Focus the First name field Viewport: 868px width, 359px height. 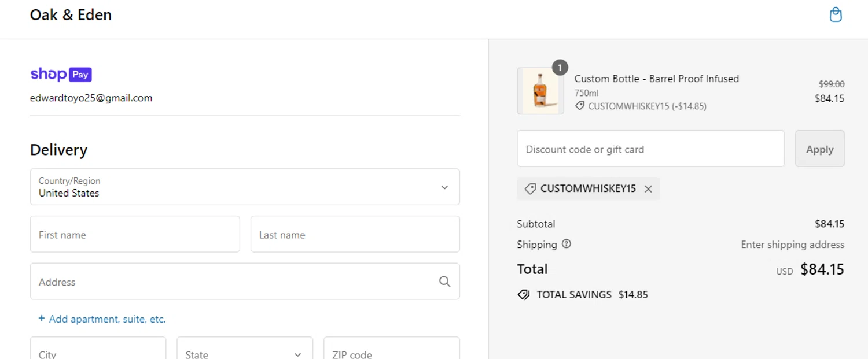click(x=135, y=234)
